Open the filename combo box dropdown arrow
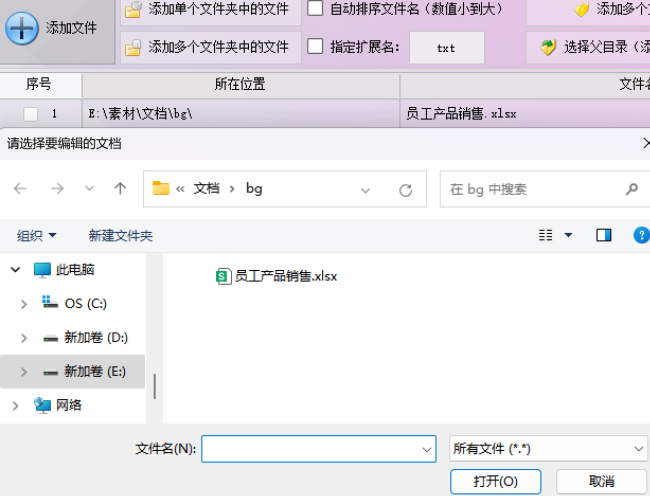 [x=427, y=450]
